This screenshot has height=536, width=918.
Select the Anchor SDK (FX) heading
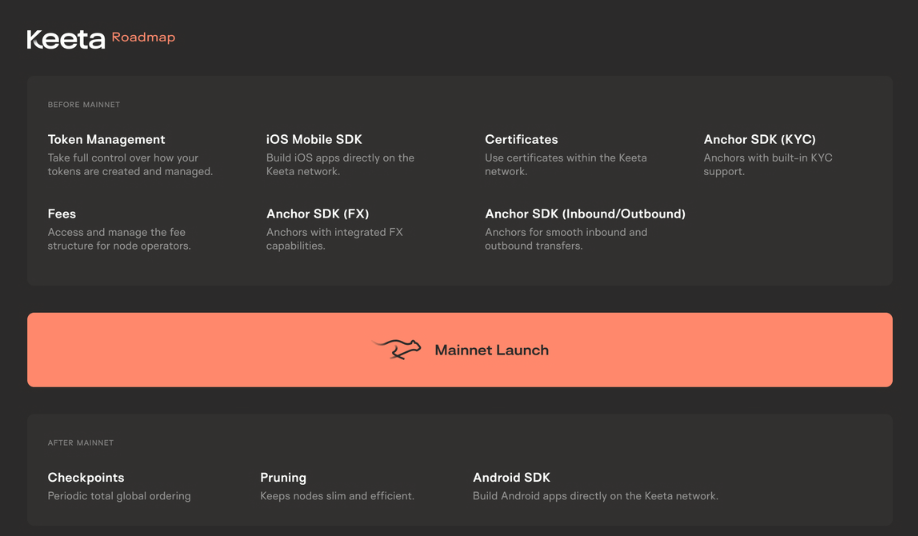(x=317, y=214)
